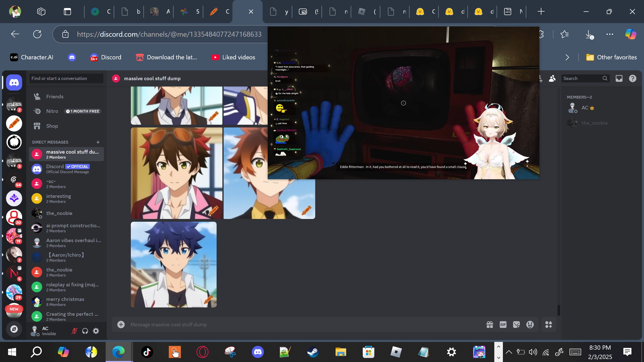Toggle deafen headphones
The height and width of the screenshot is (362, 644).
[85, 331]
